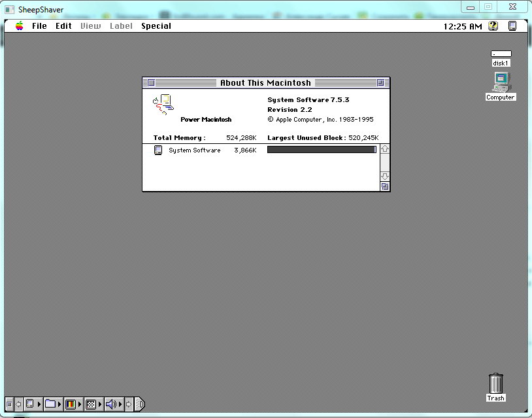The width and height of the screenshot is (532, 418).
Task: Open the dimmed Label menu
Action: pyautogui.click(x=121, y=26)
